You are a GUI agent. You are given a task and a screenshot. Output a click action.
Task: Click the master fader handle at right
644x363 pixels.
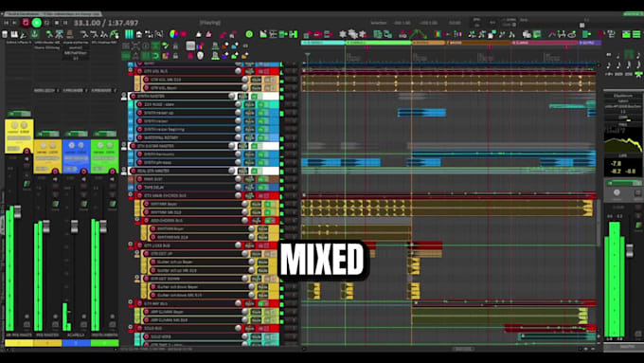click(x=629, y=250)
